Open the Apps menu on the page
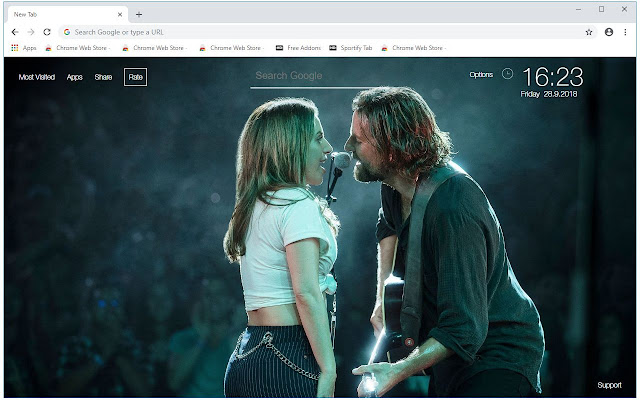This screenshot has height=400, width=640. [x=75, y=77]
